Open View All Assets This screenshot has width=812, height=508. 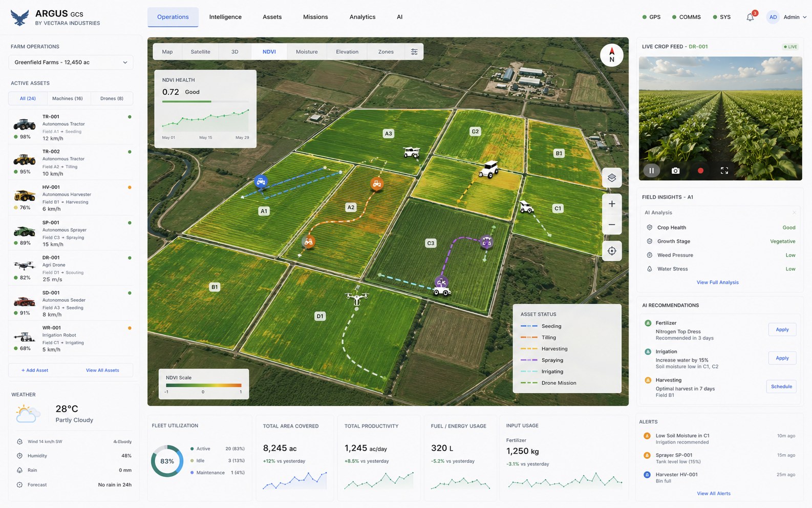(102, 370)
